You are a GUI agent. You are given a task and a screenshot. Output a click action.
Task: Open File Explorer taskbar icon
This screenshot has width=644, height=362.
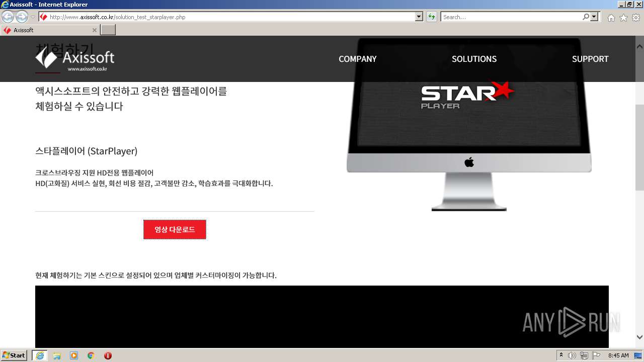[x=57, y=355]
